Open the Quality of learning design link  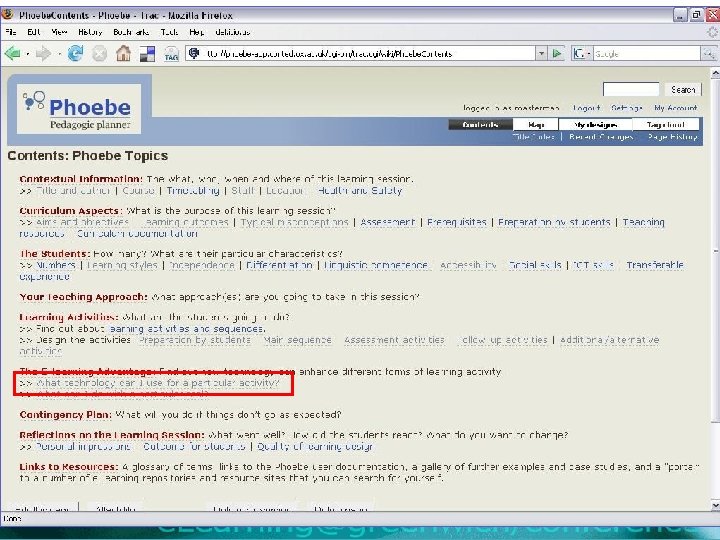point(315,446)
